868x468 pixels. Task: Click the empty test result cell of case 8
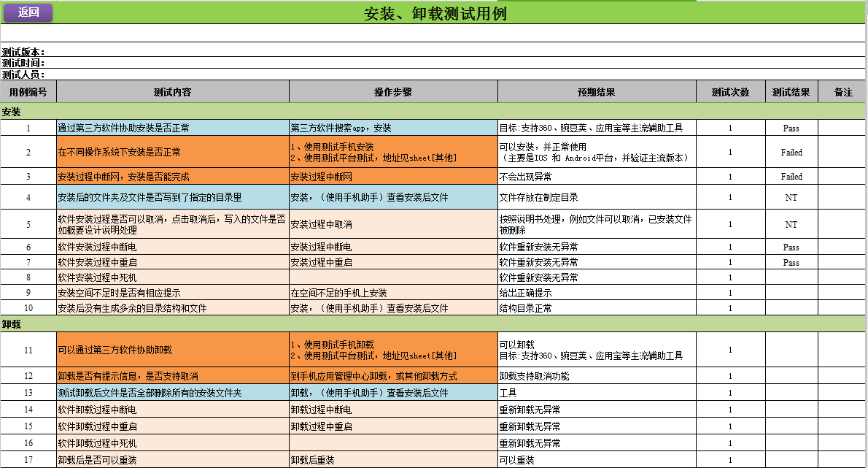(x=791, y=277)
